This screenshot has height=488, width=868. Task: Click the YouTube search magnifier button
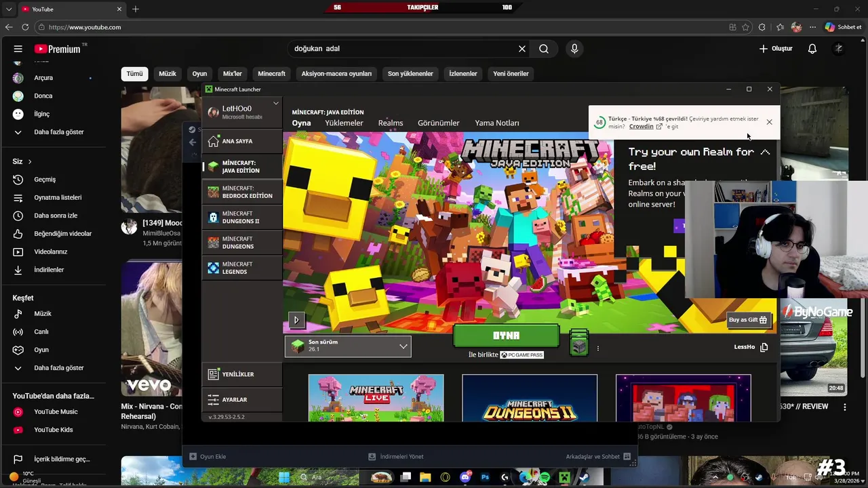(x=544, y=49)
